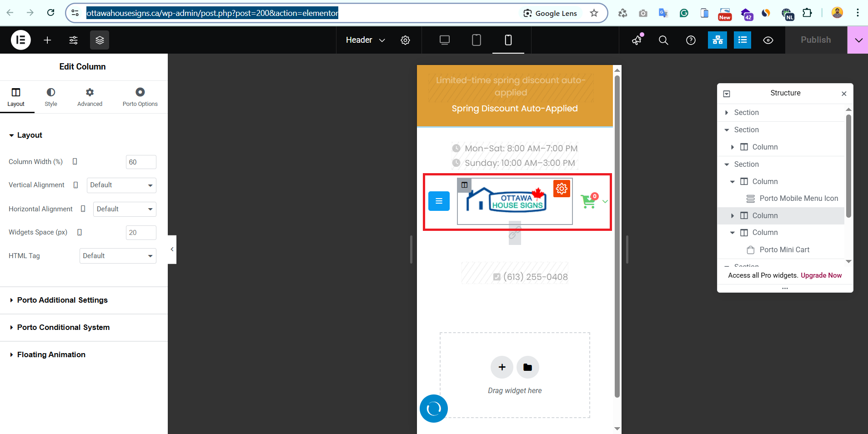The image size is (868, 434).
Task: Switch to the Style tab
Action: (51, 97)
